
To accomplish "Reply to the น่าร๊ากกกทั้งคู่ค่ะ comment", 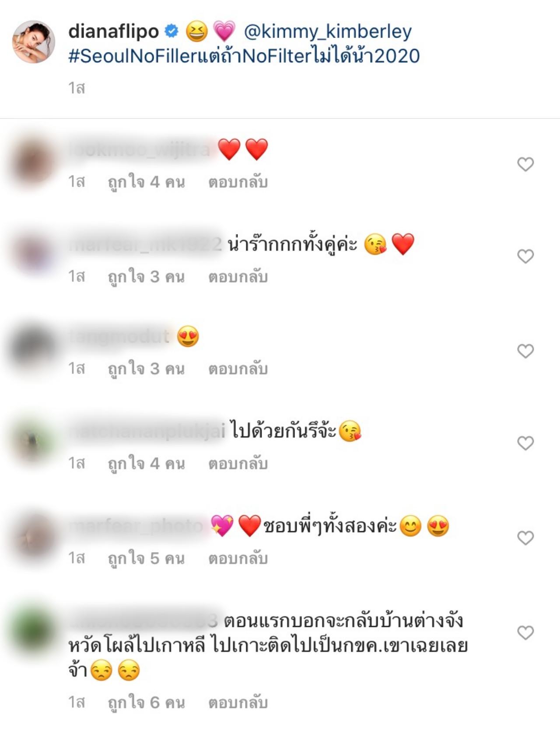I will [238, 276].
